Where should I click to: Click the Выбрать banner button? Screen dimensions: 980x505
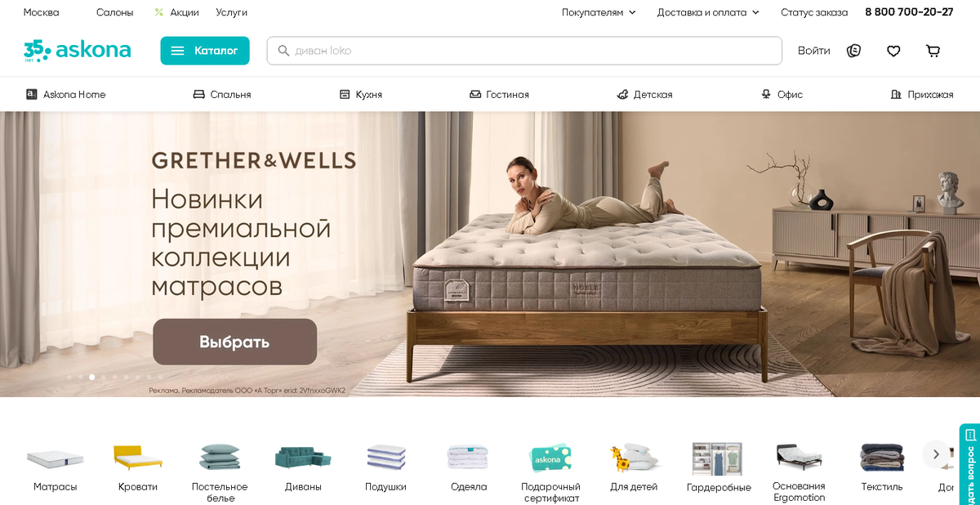coord(234,342)
